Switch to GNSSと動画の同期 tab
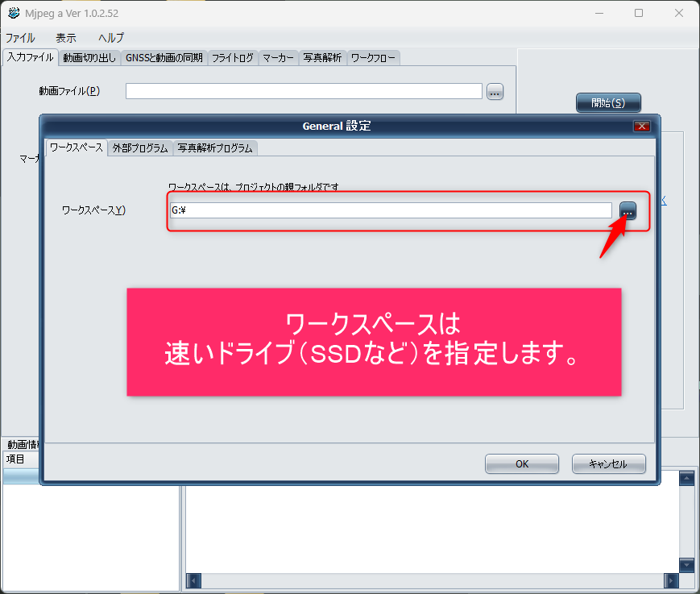Viewport: 700px width, 594px height. [164, 58]
